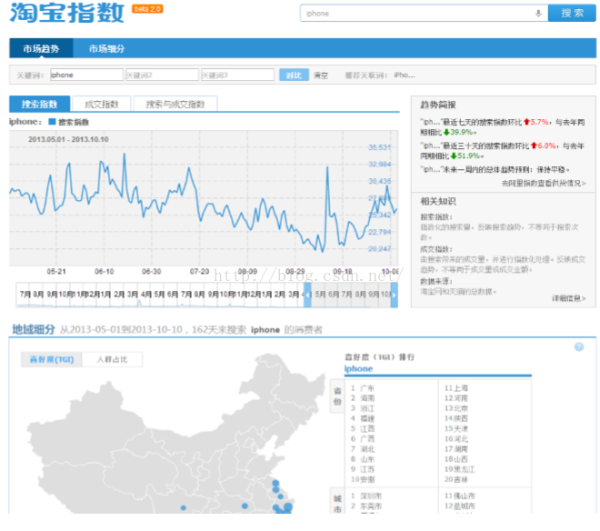Click the help question mark icon

click(x=578, y=347)
